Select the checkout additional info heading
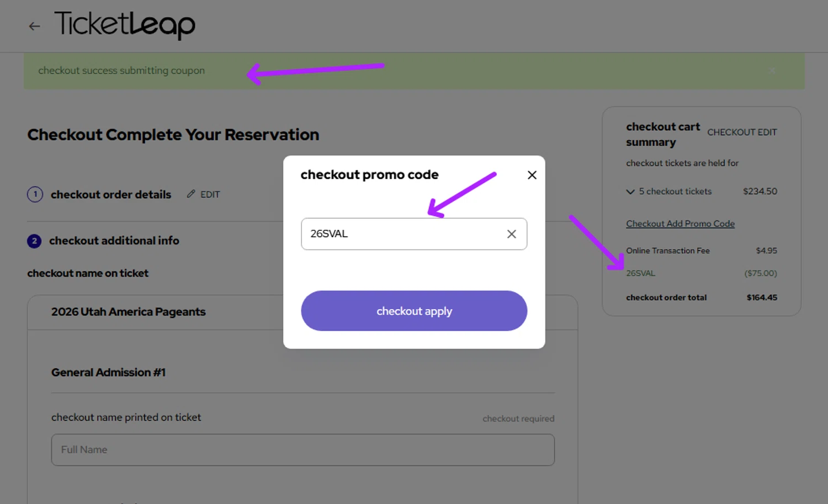This screenshot has width=828, height=504. [114, 241]
